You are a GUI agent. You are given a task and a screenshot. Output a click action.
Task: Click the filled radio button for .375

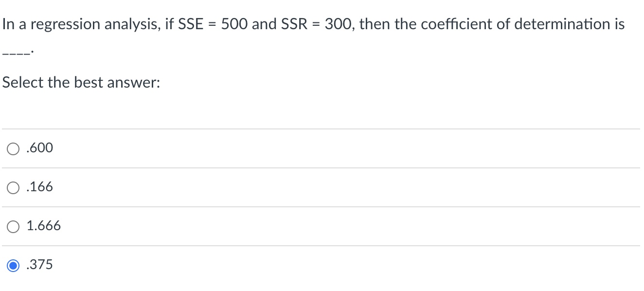(13, 264)
